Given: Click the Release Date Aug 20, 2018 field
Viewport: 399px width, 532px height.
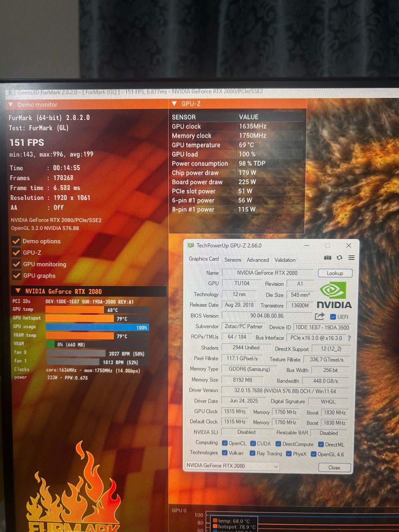Looking at the screenshot, I should [x=239, y=305].
